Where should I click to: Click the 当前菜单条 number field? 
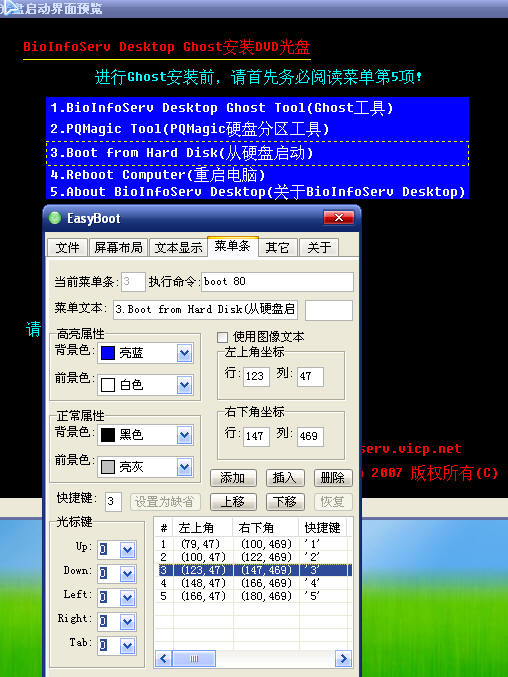pos(133,282)
